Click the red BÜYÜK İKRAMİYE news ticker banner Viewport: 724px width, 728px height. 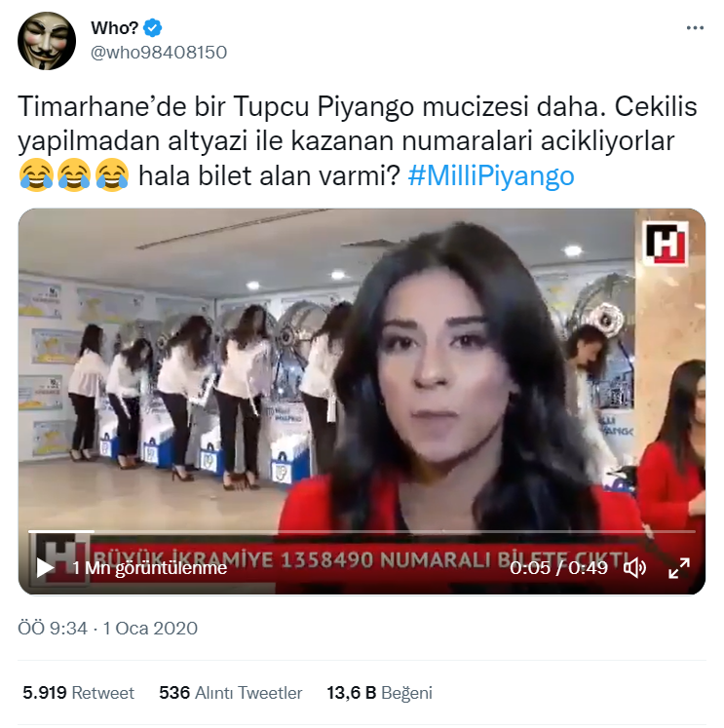pyautogui.click(x=362, y=560)
